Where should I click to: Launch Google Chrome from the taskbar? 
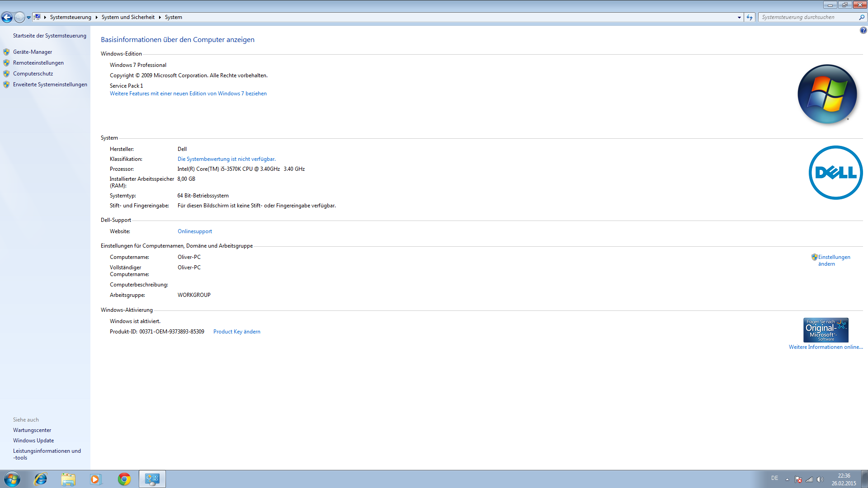(x=124, y=479)
